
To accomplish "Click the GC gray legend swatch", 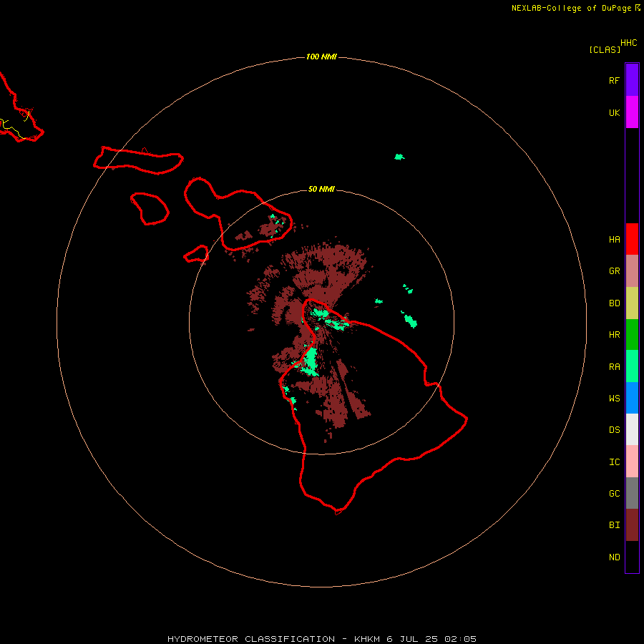I will [x=632, y=493].
